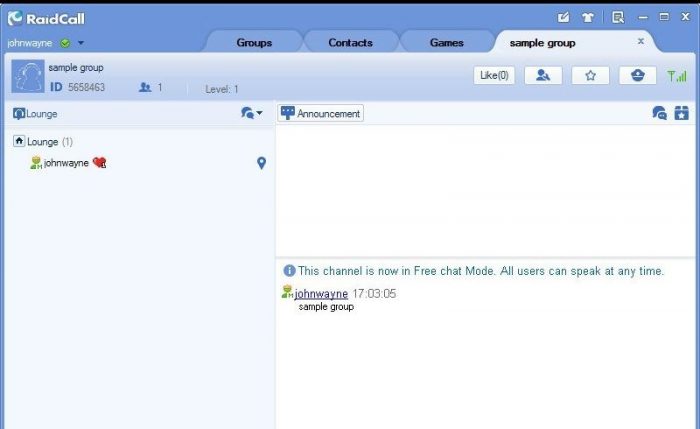
Task: Open the skin shirt icon in title bar
Action: click(x=588, y=17)
